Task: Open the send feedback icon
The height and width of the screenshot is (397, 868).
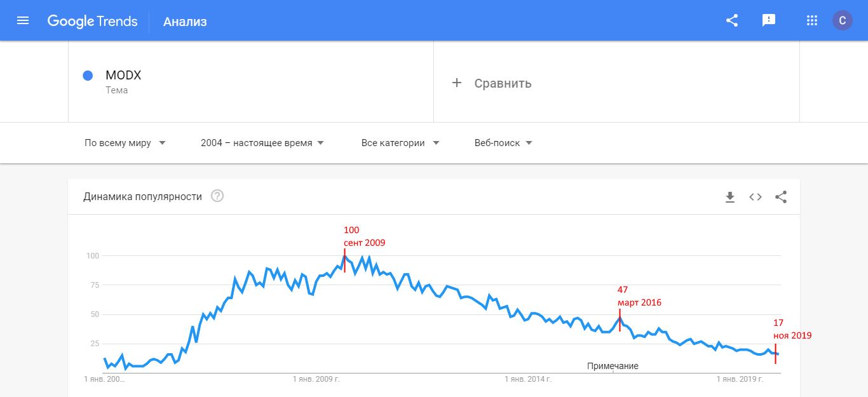Action: [769, 20]
